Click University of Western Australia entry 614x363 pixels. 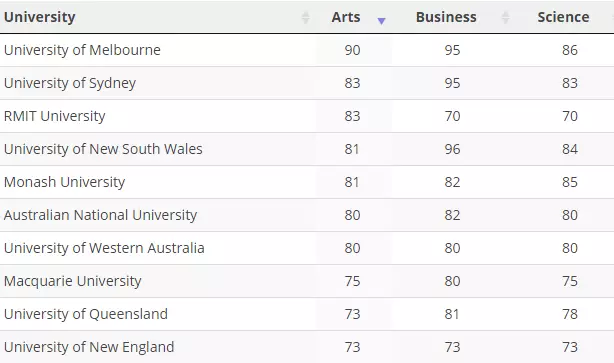[x=104, y=248]
